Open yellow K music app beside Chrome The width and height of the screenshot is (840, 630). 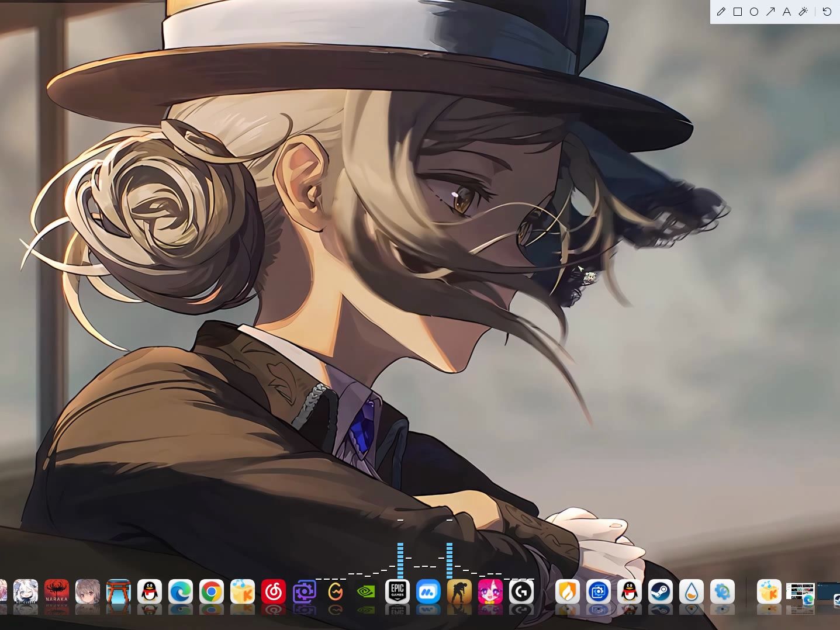(243, 591)
